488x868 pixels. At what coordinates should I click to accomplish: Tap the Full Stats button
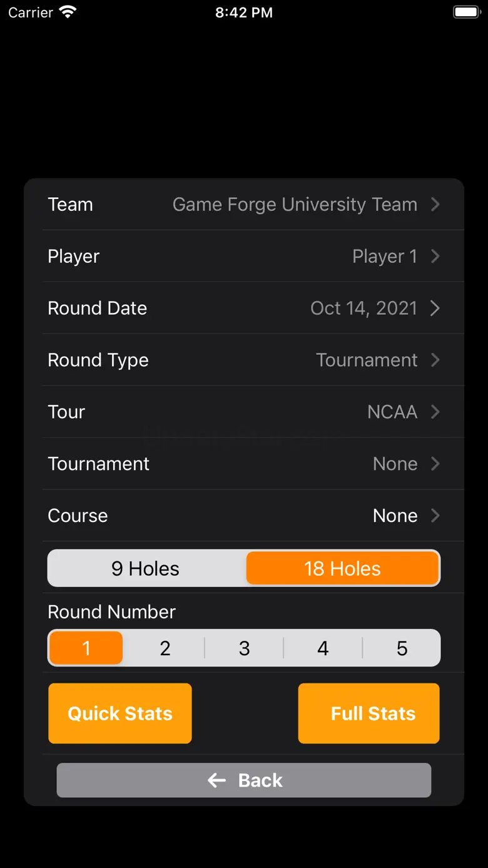click(x=369, y=713)
